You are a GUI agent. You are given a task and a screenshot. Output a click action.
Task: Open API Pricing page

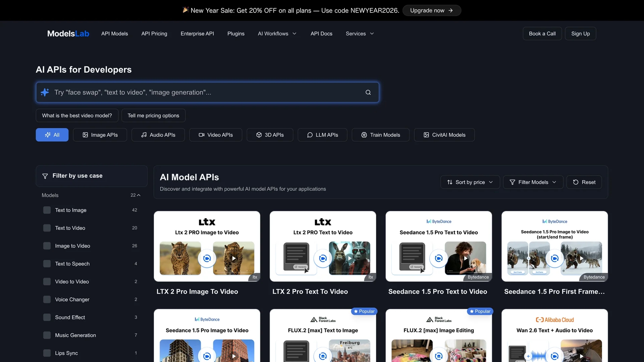(154, 34)
